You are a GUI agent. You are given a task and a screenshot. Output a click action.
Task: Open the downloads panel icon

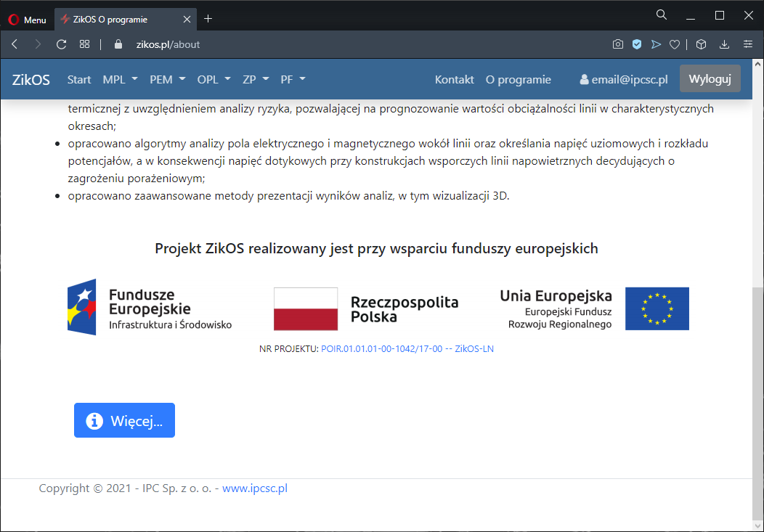(724, 44)
